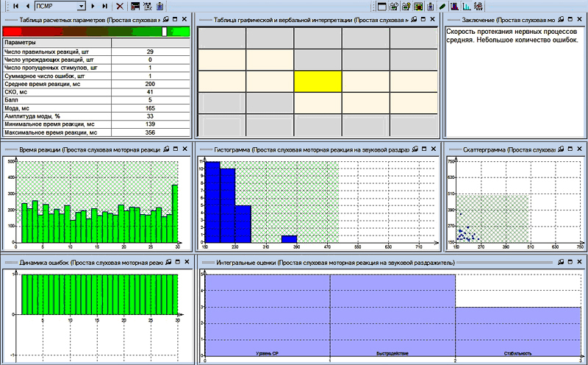The image size is (588, 365).
Task: Click the magnifier icon on Время реакции panel
Action: (167, 149)
